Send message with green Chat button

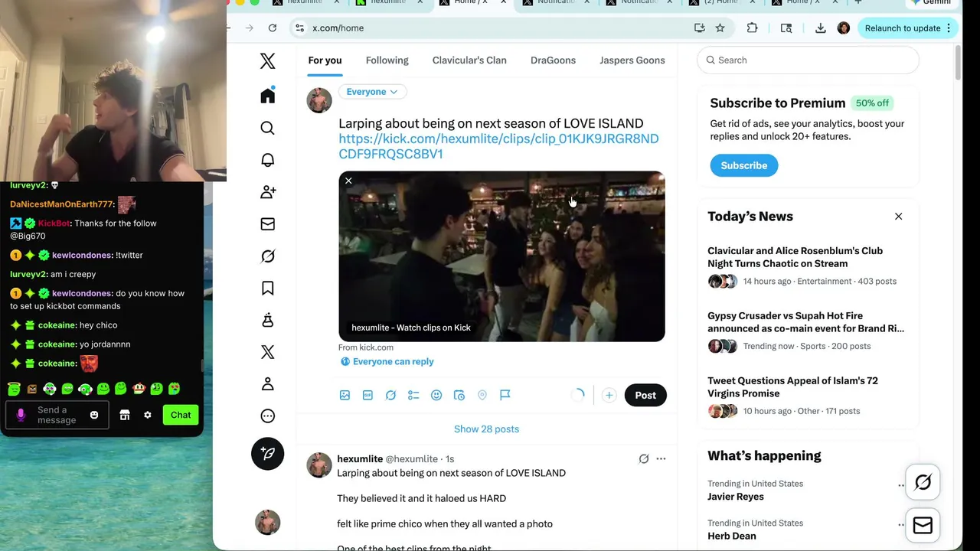coord(181,415)
